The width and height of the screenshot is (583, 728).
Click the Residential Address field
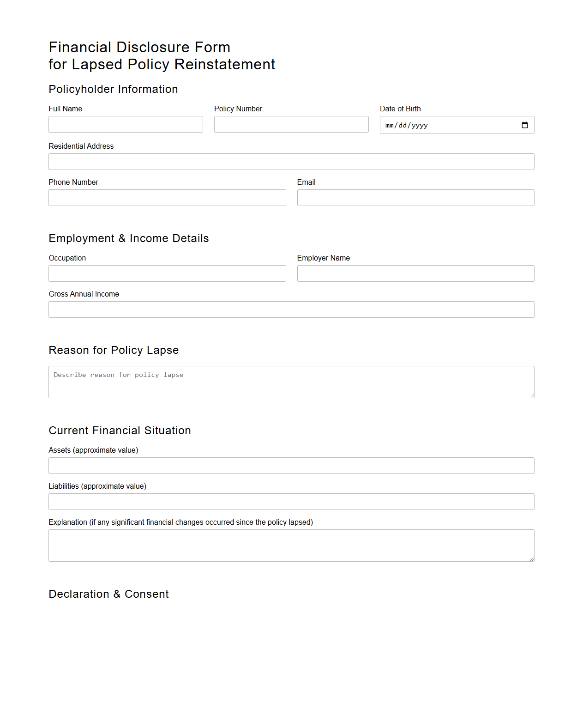point(291,161)
